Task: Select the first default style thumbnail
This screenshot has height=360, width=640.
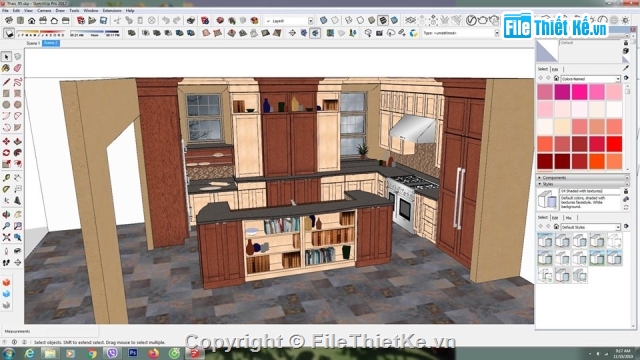Action: (x=545, y=240)
